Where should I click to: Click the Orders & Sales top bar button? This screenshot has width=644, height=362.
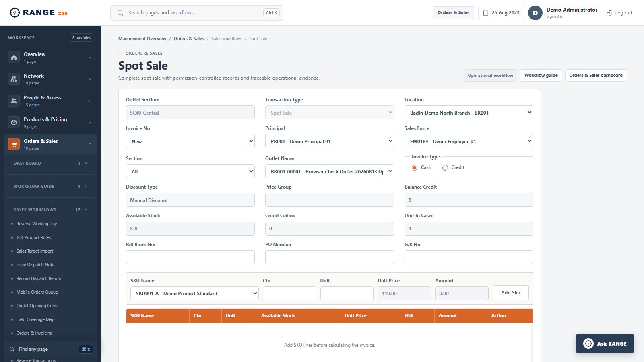tap(454, 13)
